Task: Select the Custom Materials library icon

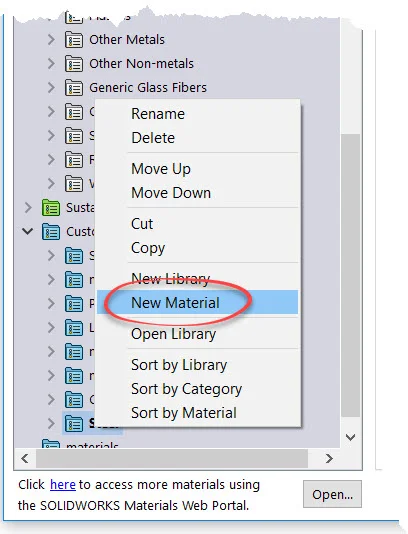Action: tap(51, 232)
